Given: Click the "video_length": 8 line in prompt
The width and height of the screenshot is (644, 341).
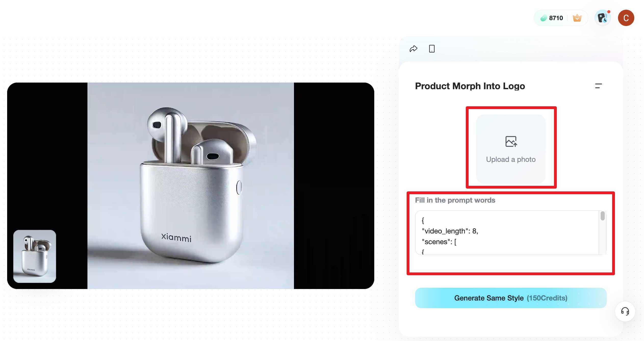Looking at the screenshot, I should 450,231.
